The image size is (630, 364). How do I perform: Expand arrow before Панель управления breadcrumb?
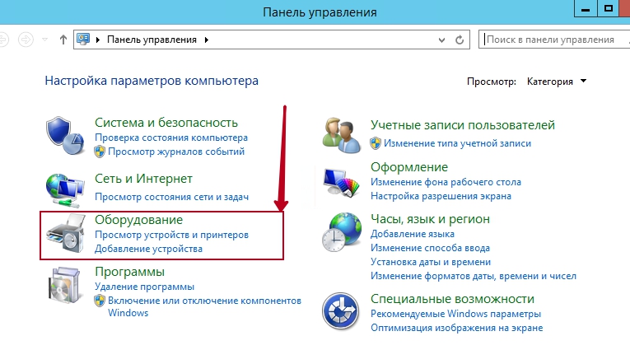pyautogui.click(x=98, y=40)
